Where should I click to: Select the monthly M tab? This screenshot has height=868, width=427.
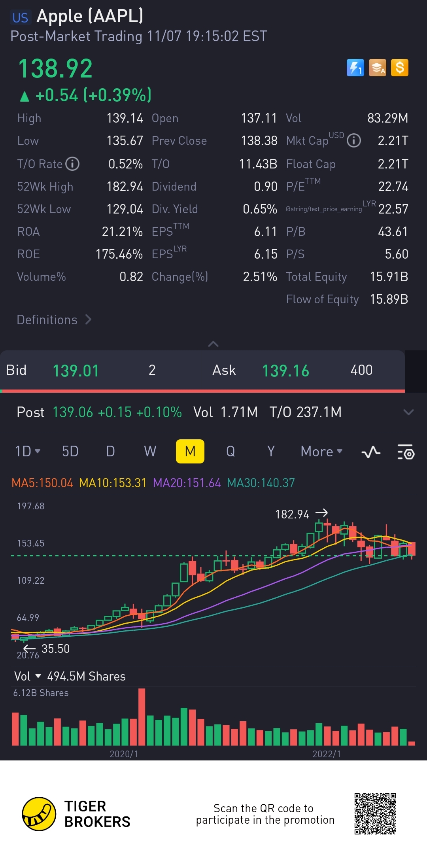[190, 451]
